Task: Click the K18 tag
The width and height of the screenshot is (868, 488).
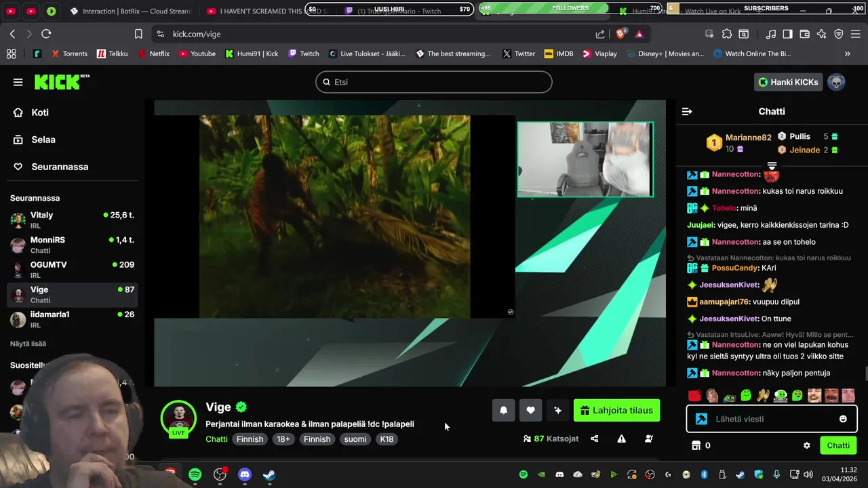Action: (x=387, y=439)
